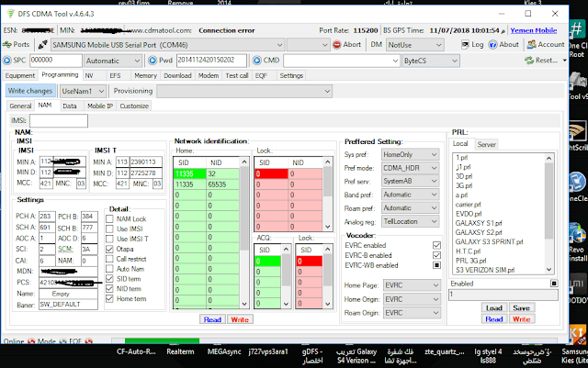Uncheck the Home term checkbox
Image resolution: width=588 pixels, height=368 pixels.
coord(109,298)
